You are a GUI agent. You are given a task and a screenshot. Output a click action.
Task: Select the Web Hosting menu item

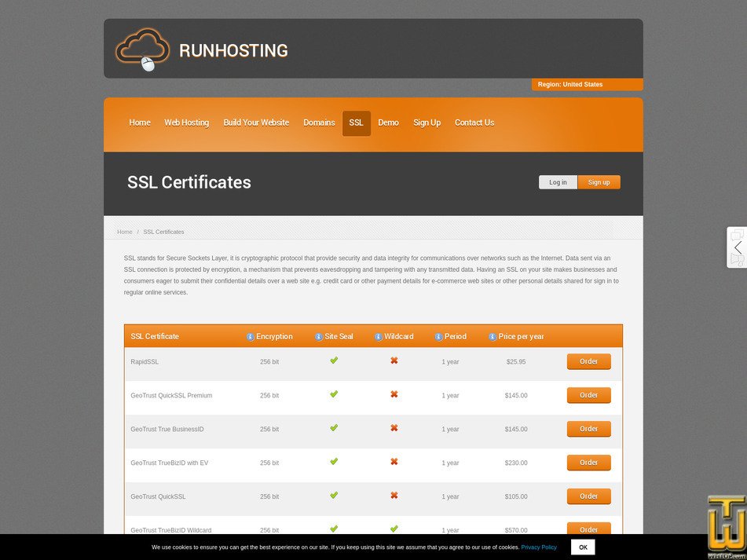click(186, 123)
